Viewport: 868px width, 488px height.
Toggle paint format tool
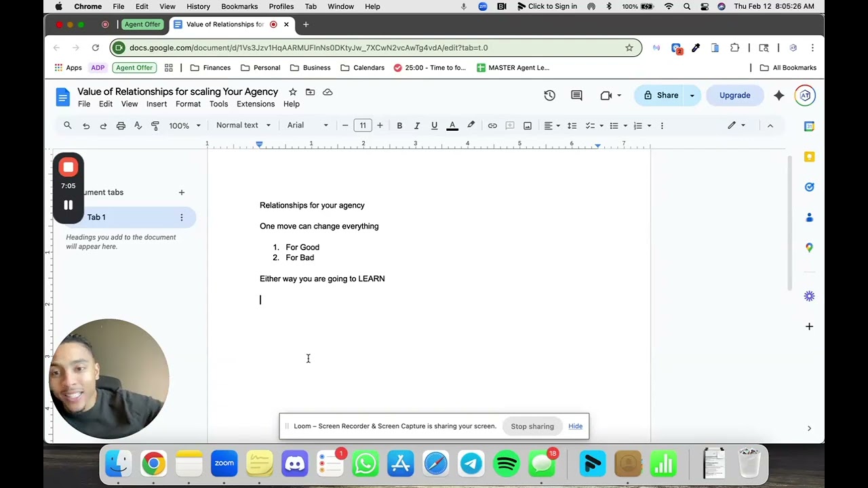click(x=155, y=125)
